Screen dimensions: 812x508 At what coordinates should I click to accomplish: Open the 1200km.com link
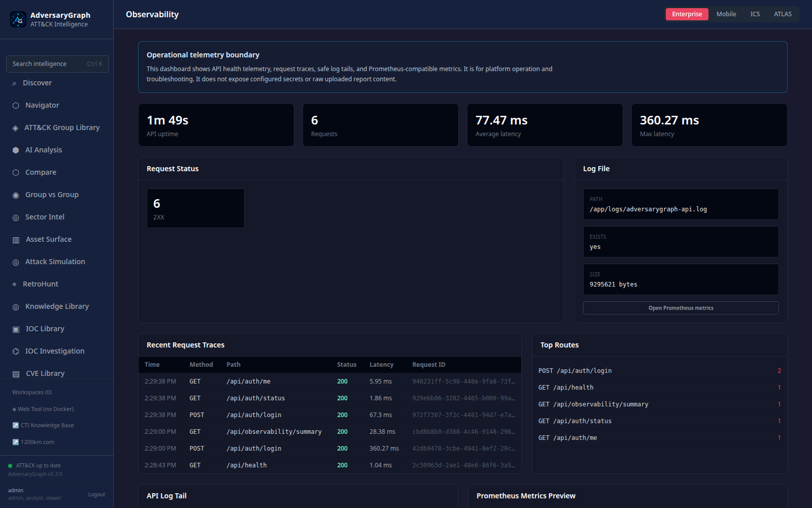pyautogui.click(x=33, y=442)
